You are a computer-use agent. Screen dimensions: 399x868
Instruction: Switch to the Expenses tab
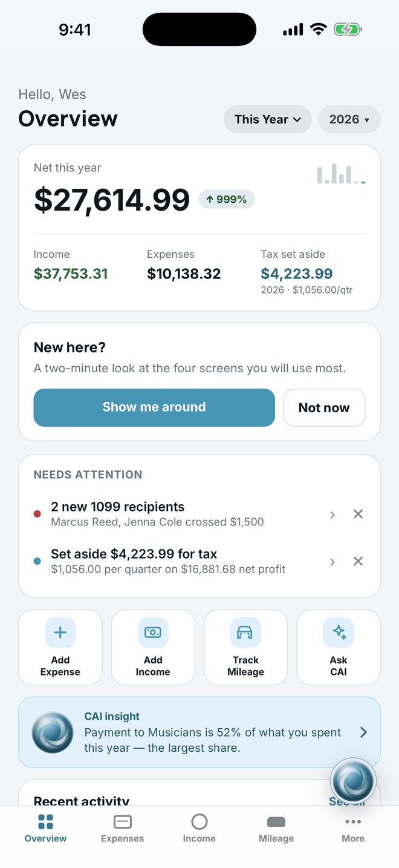tap(123, 829)
